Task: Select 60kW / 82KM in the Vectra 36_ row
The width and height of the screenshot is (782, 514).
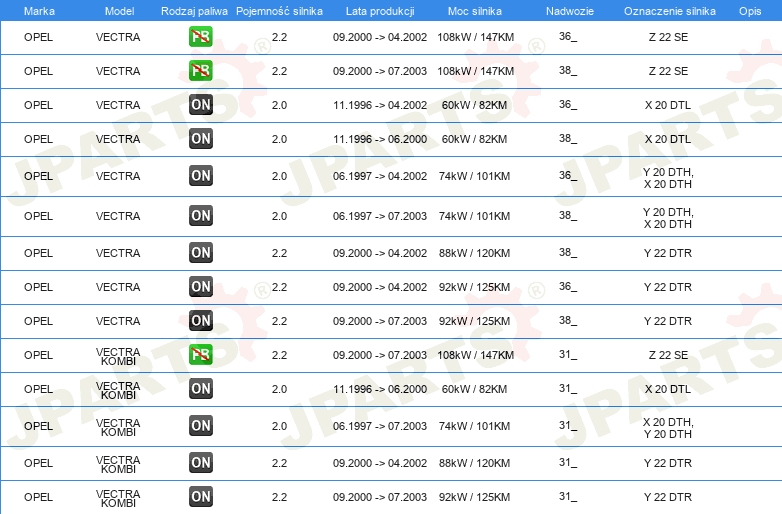Action: click(474, 105)
